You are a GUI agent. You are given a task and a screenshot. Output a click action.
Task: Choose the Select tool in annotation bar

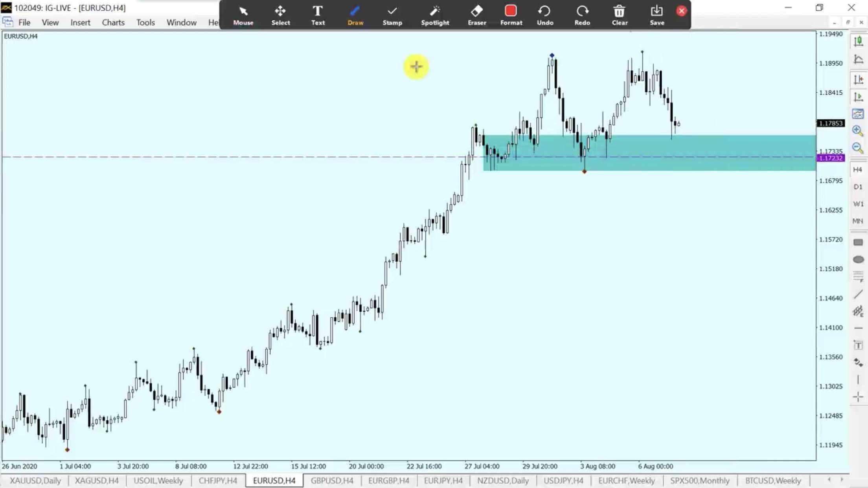(x=280, y=15)
